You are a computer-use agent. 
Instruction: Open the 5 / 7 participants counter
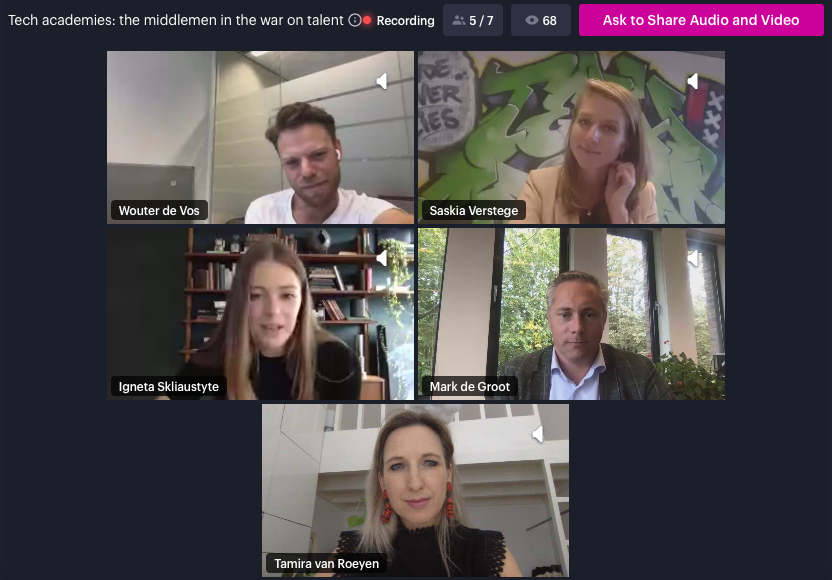coord(473,20)
